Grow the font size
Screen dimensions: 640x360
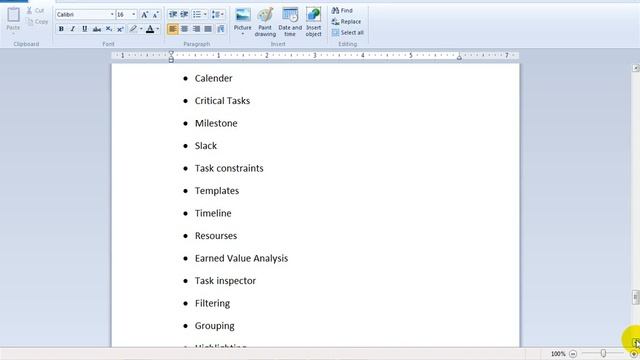[144, 15]
